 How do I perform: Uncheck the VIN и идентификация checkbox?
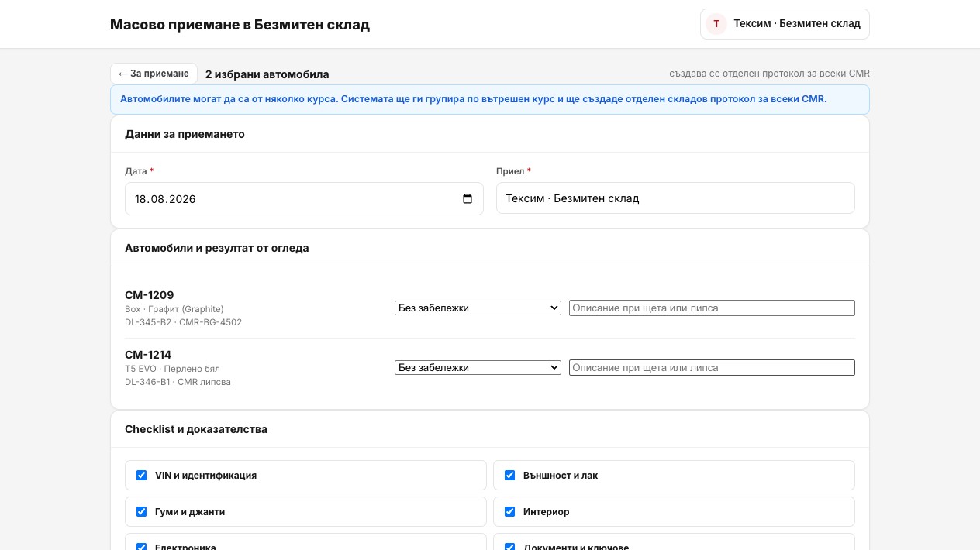(141, 475)
